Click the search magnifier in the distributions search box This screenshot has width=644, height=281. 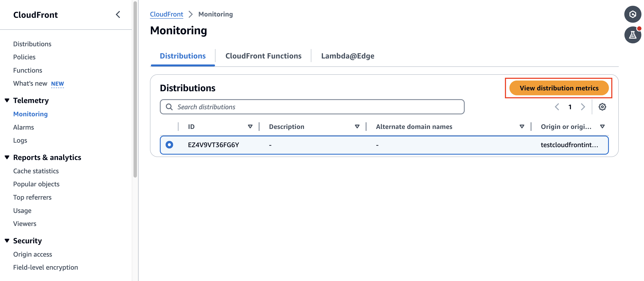pos(169,107)
